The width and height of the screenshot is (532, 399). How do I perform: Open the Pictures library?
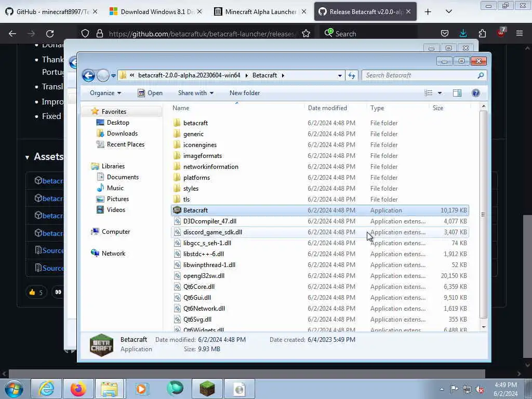click(118, 199)
